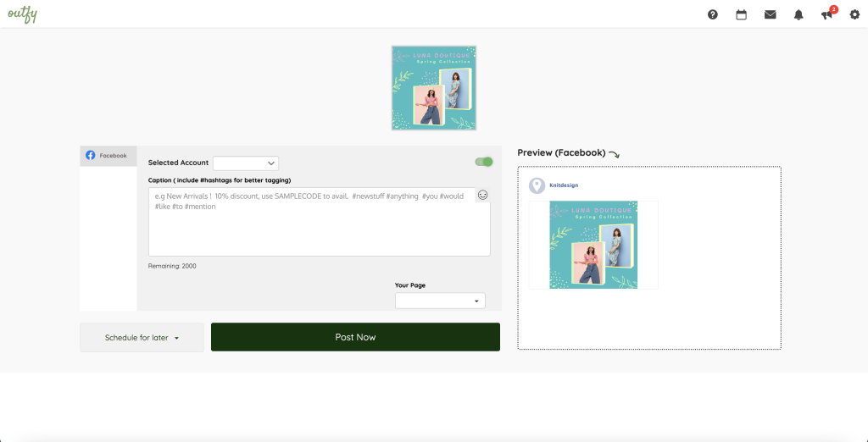Open the mail envelope icon
Image resolution: width=868 pixels, height=442 pixels.
coord(770,14)
